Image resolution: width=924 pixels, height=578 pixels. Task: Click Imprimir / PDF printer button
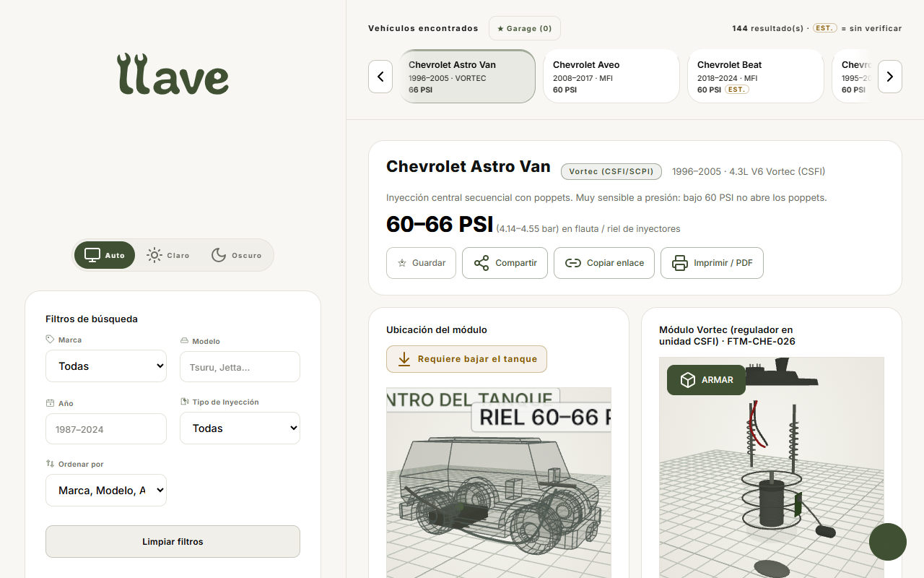click(x=712, y=263)
